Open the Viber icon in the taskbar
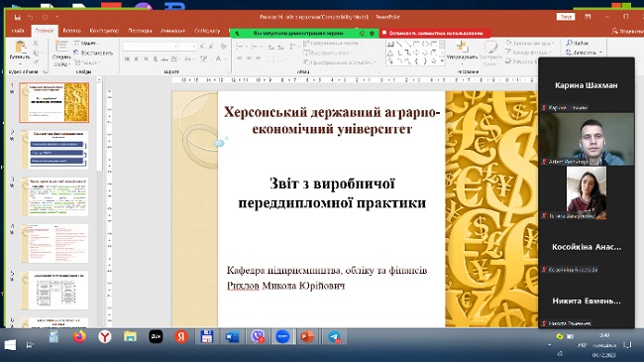The height and width of the screenshot is (362, 644). click(258, 337)
